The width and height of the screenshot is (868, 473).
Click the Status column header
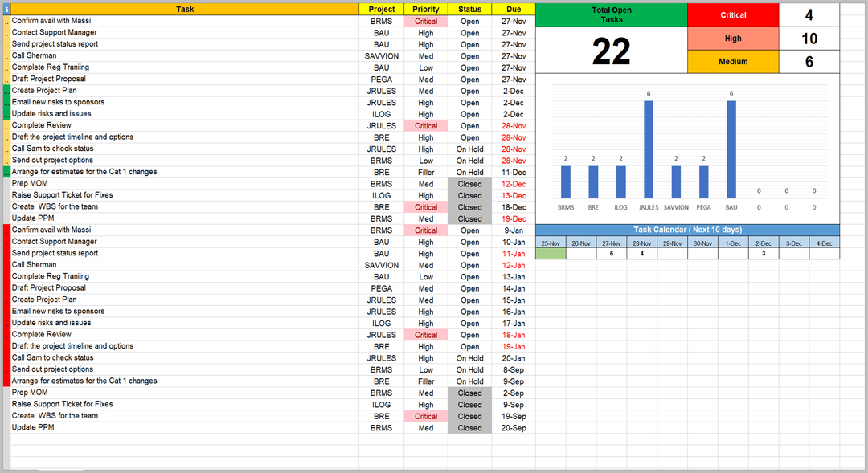(x=470, y=10)
